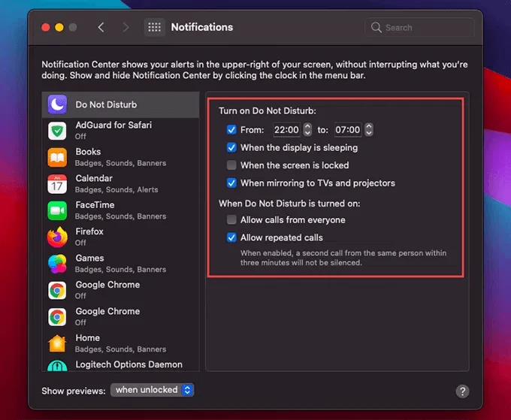The height and width of the screenshot is (420, 511).
Task: Select FaceTime notifications entry
Action: [120, 210]
